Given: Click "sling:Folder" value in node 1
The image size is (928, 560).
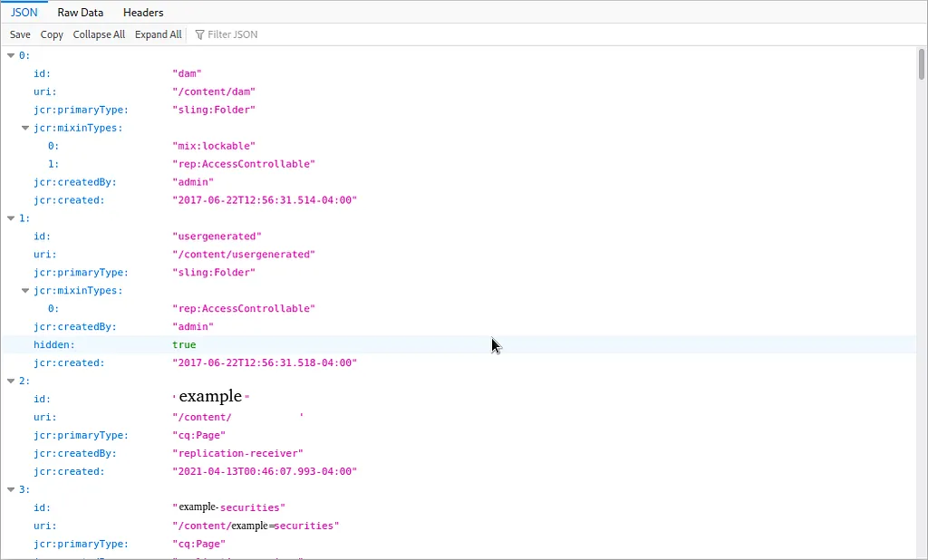Looking at the screenshot, I should click(214, 273).
